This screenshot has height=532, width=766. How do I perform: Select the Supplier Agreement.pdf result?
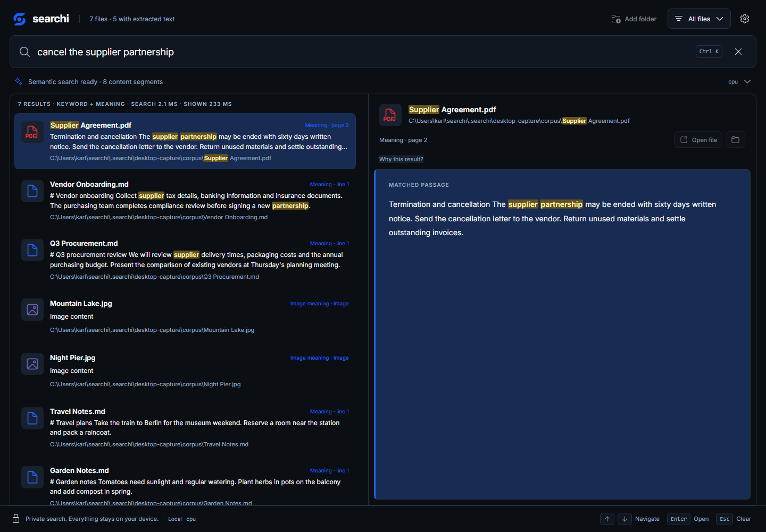point(185,141)
